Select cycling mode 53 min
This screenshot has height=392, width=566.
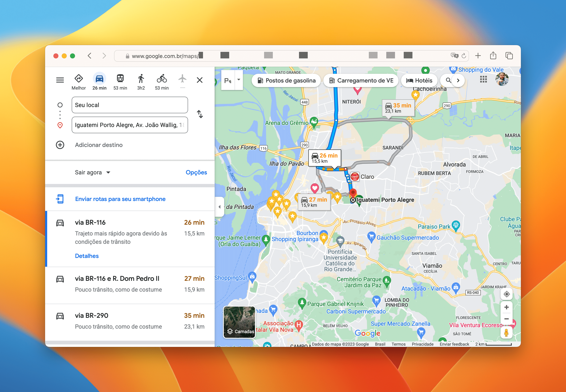162,82
